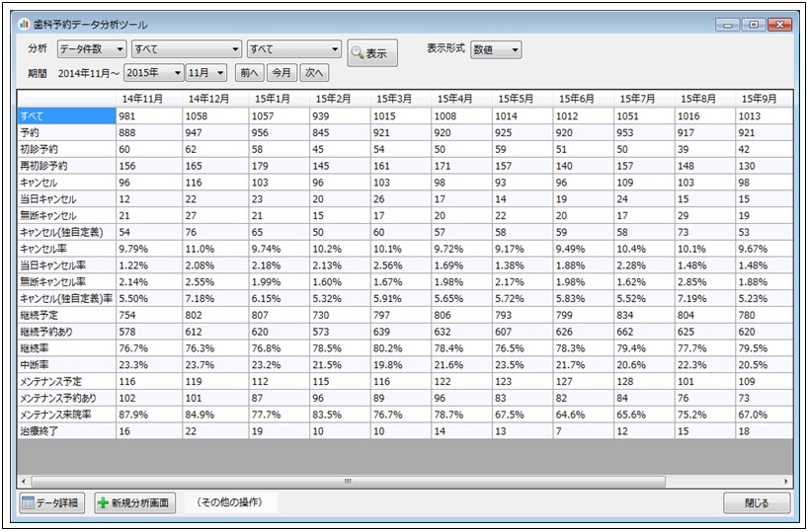The width and height of the screenshot is (808, 532).
Task: Open the 2015年 year dropdown
Action: tap(153, 73)
